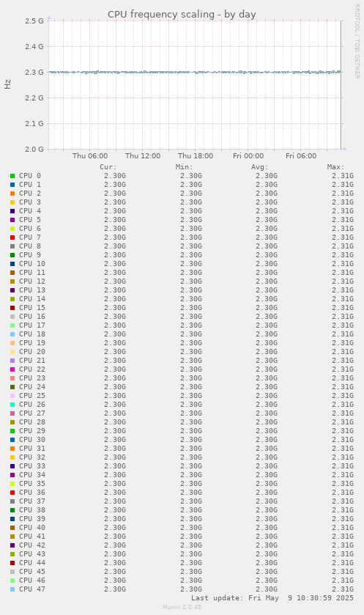This screenshot has height=615, width=364.
Task: Click the 'CPU 26' legend label
Action: [x=32, y=405]
